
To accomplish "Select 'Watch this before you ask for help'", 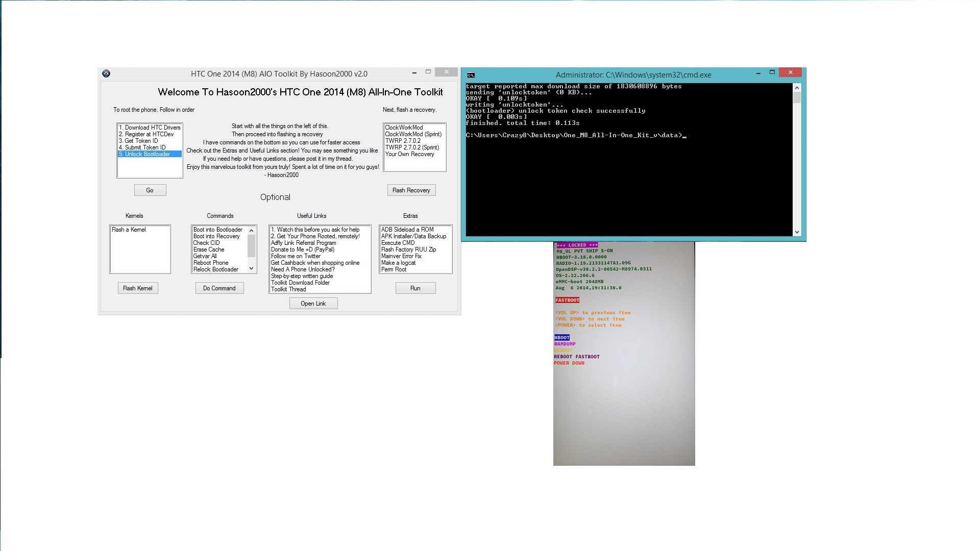I will coord(320,230).
